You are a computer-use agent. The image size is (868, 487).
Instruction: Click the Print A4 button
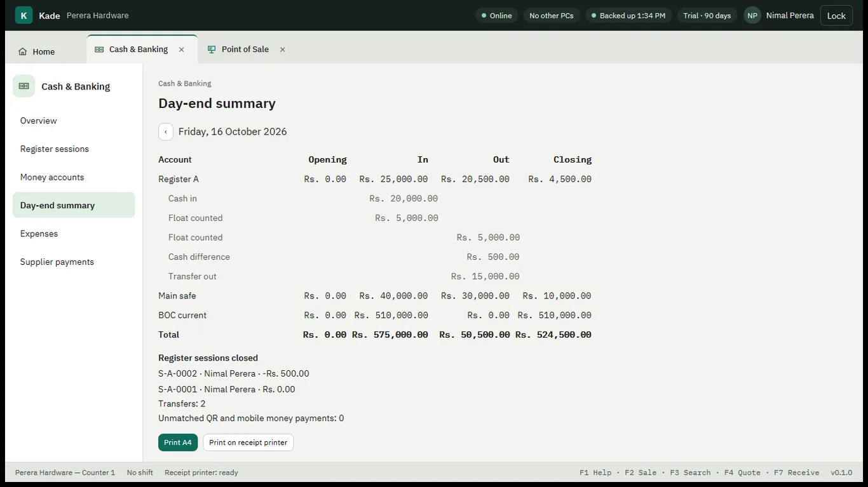(178, 443)
